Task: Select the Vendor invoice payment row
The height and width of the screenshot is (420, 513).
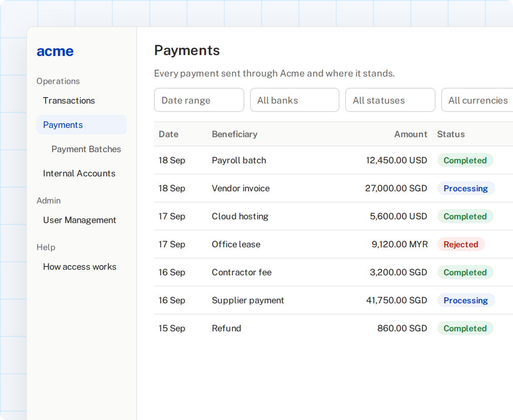Action: (x=333, y=188)
